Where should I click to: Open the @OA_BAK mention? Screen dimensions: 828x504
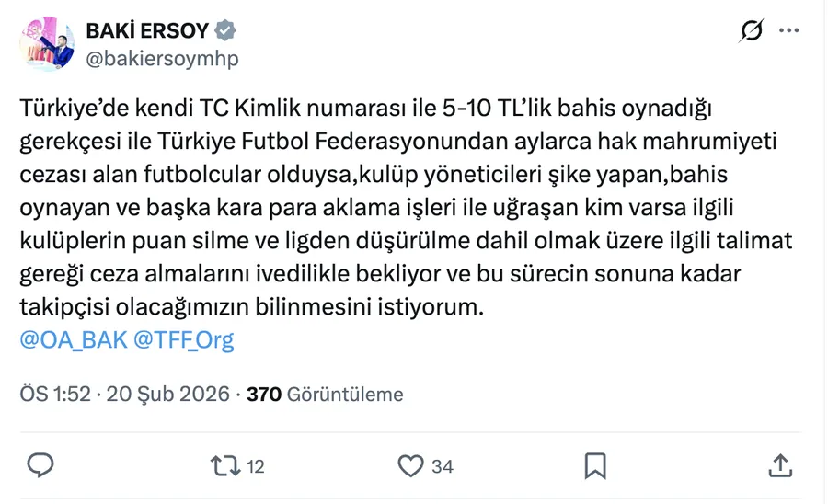tap(73, 340)
